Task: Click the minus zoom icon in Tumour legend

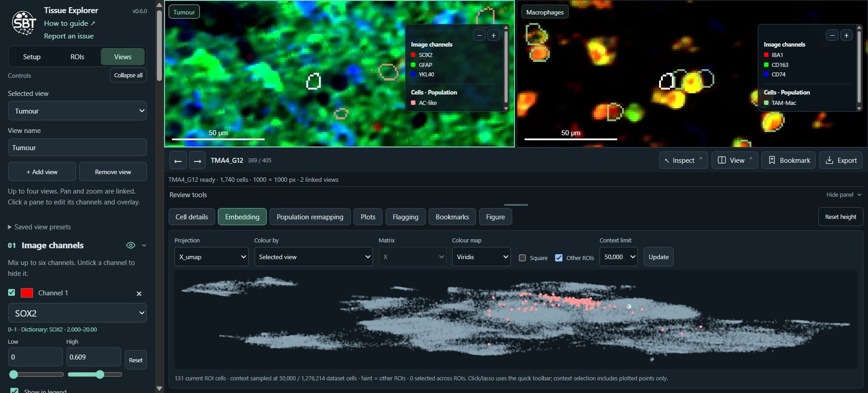Action: (479, 35)
